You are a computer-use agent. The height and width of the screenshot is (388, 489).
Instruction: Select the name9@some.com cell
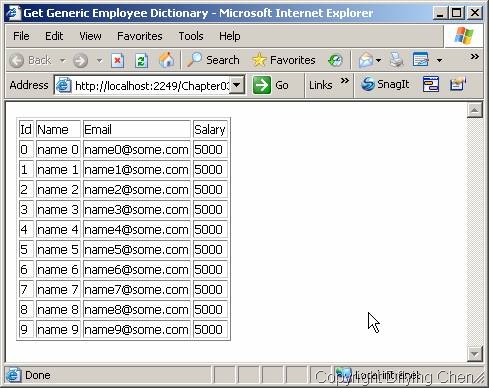coord(137,329)
